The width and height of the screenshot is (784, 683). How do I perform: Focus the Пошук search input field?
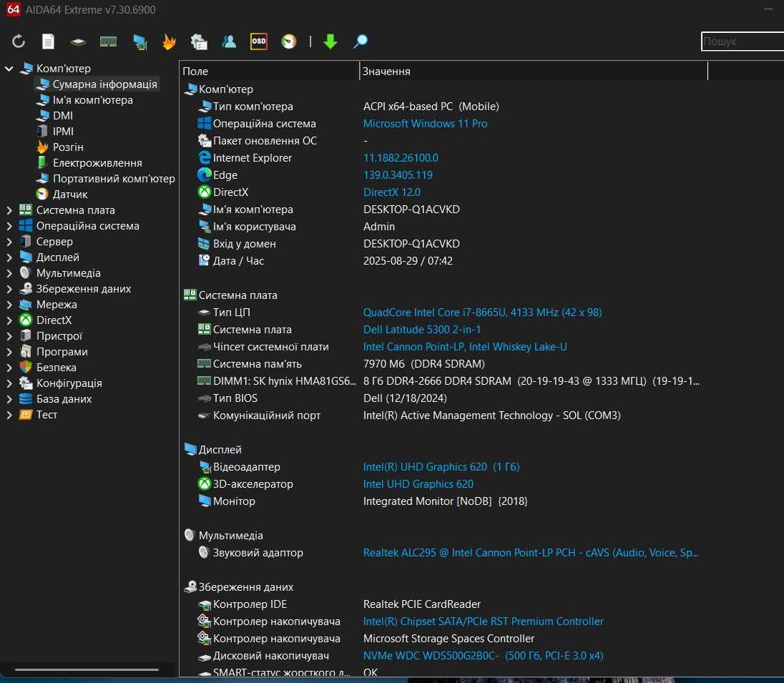coord(743,41)
